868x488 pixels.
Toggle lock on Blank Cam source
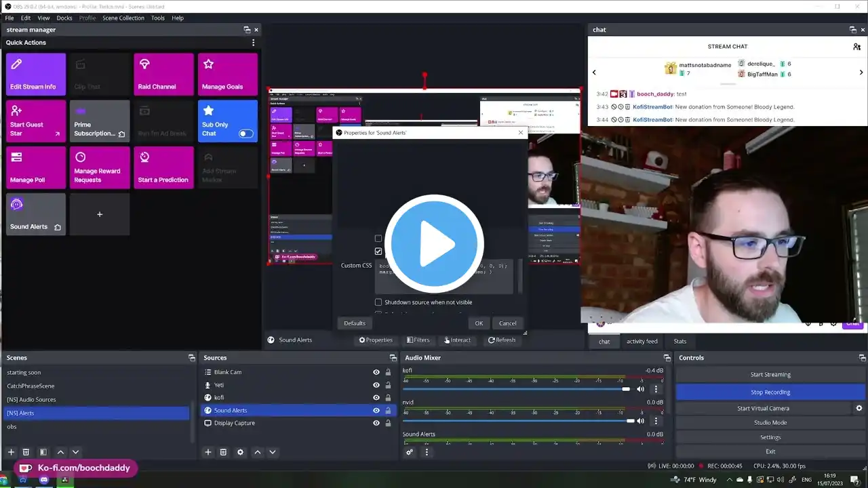point(388,372)
